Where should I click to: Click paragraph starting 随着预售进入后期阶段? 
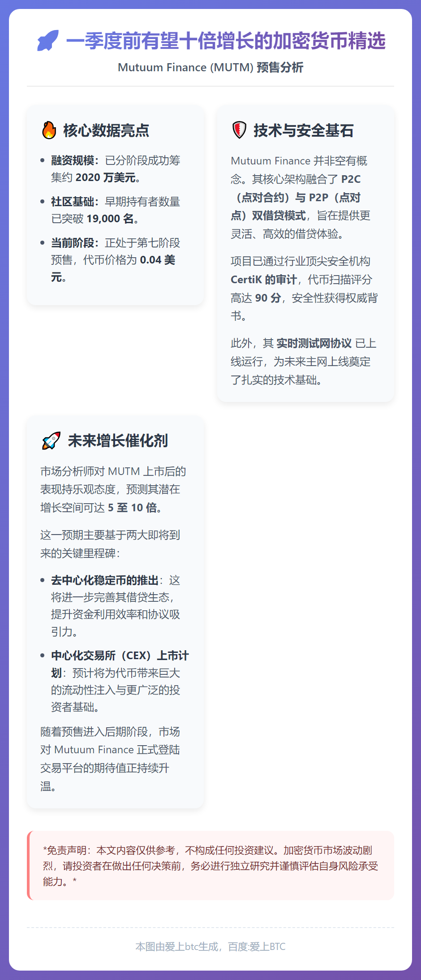[110, 759]
